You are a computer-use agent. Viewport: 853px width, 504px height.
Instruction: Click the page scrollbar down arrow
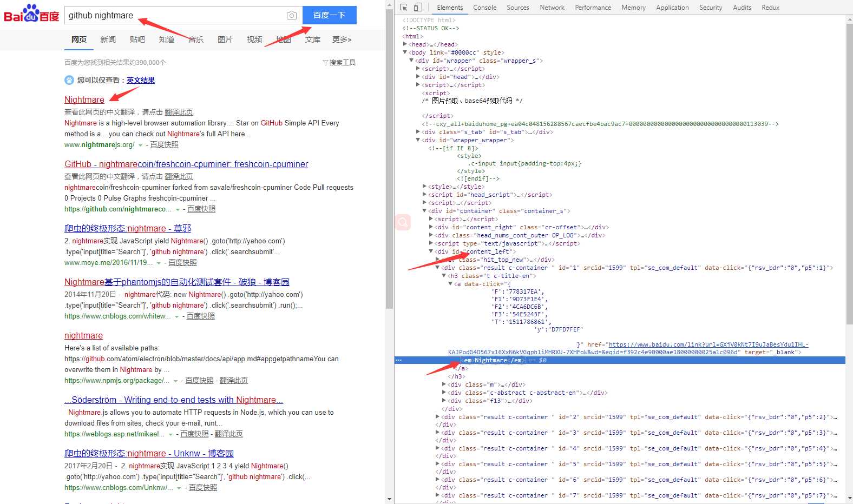point(389,499)
